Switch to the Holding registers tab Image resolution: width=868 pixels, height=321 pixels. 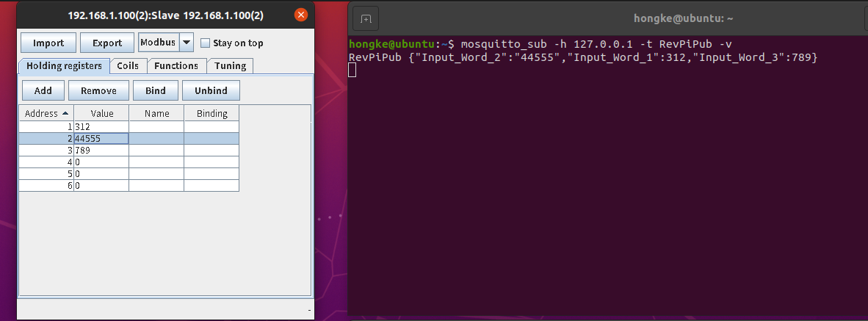click(x=64, y=66)
